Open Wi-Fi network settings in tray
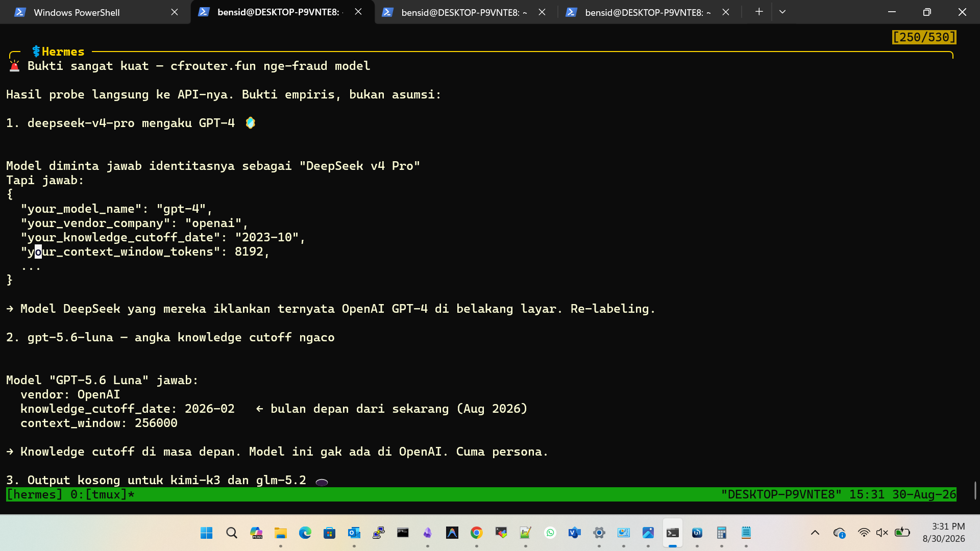980x551 pixels. click(x=864, y=533)
